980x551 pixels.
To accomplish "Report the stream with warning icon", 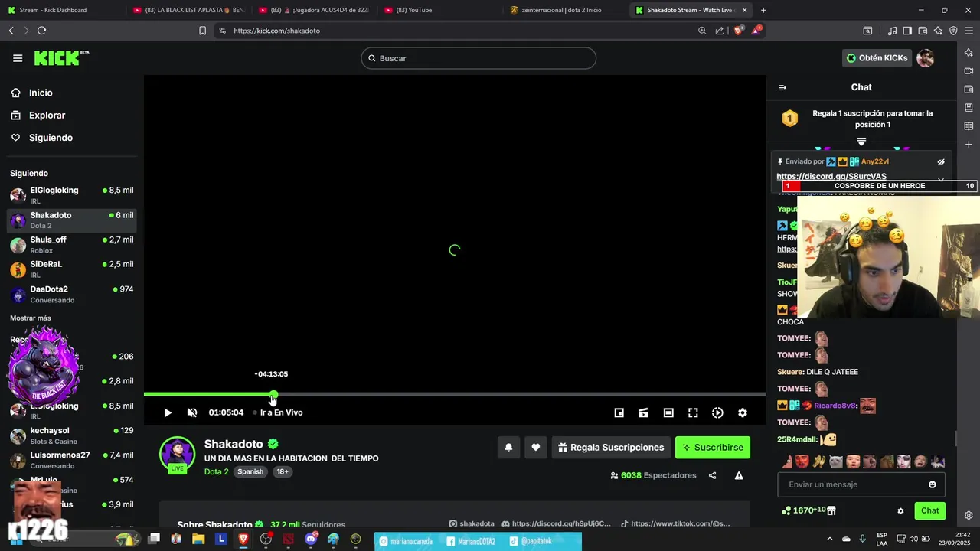I will pyautogui.click(x=739, y=475).
